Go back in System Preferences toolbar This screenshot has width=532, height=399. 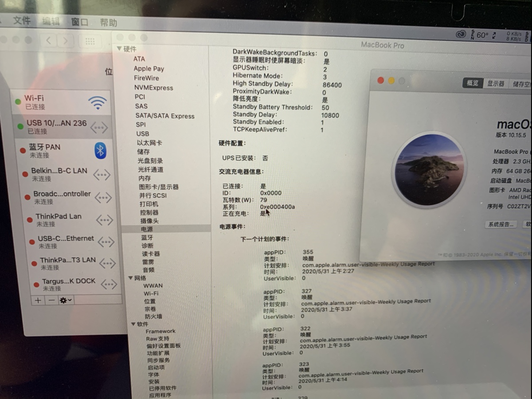(x=48, y=41)
